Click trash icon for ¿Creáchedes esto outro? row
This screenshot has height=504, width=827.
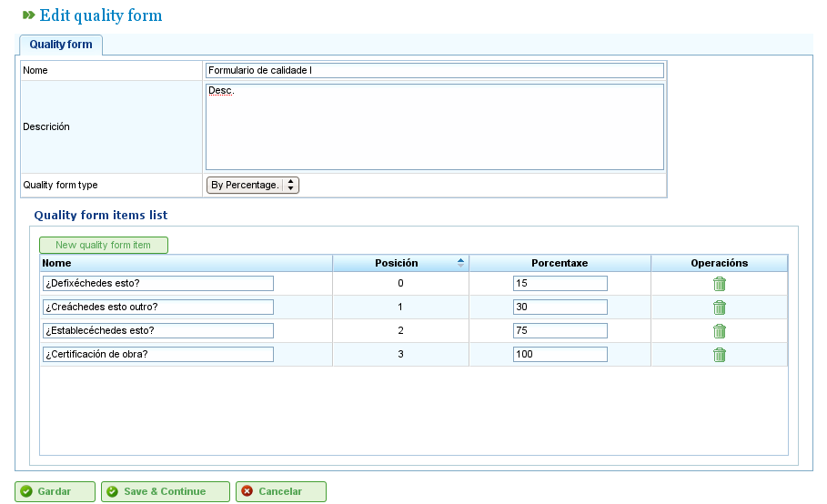[x=719, y=307]
